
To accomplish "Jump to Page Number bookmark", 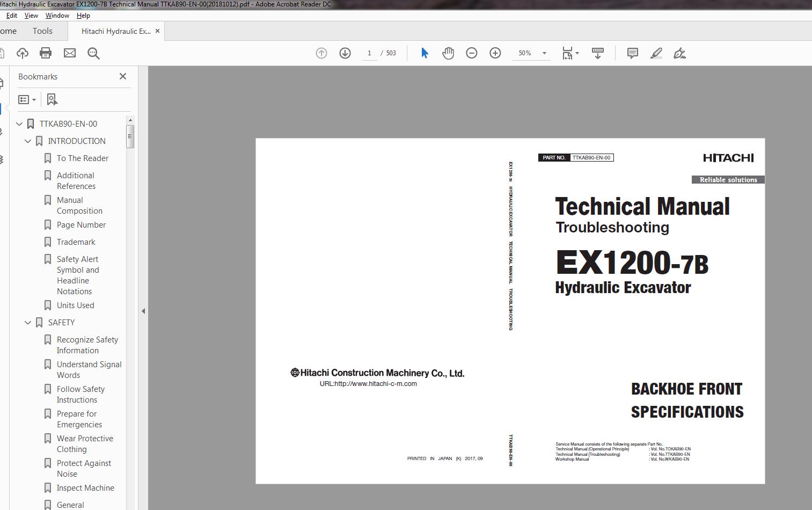I will [x=81, y=225].
